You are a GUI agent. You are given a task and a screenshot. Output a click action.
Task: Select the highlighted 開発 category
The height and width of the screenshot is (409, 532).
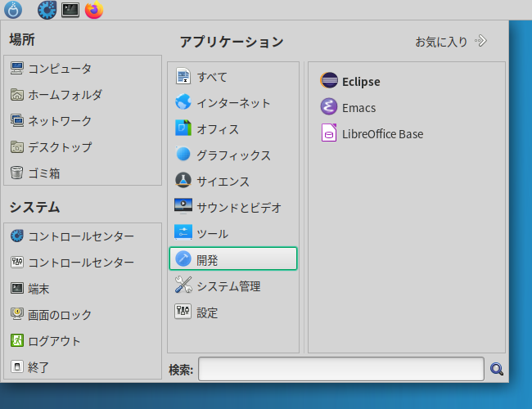pos(233,258)
